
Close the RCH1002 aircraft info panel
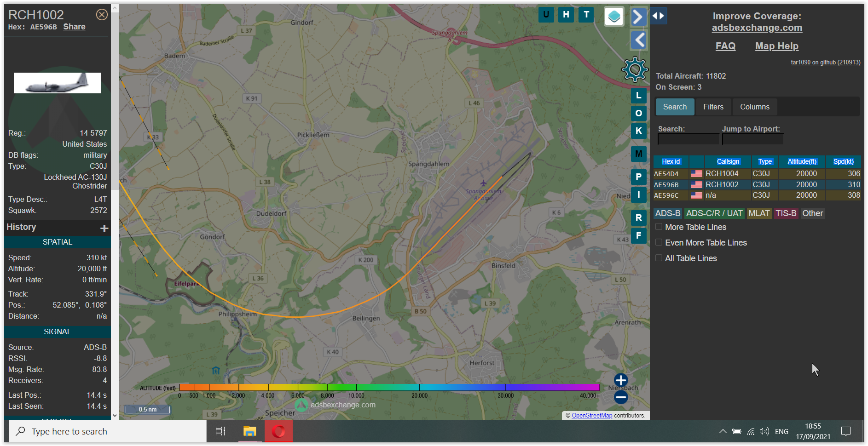(x=102, y=15)
